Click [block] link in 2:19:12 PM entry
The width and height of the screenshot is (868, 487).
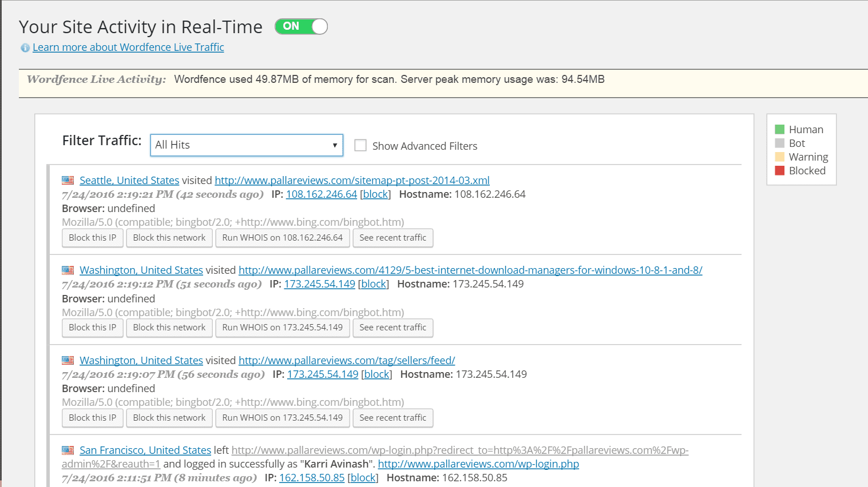click(374, 284)
